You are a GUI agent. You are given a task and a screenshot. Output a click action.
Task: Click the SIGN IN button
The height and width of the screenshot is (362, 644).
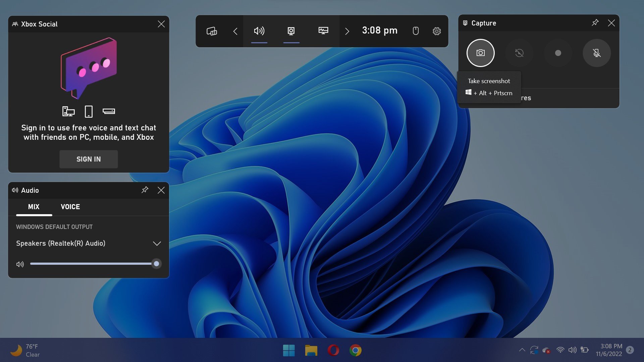tap(89, 159)
